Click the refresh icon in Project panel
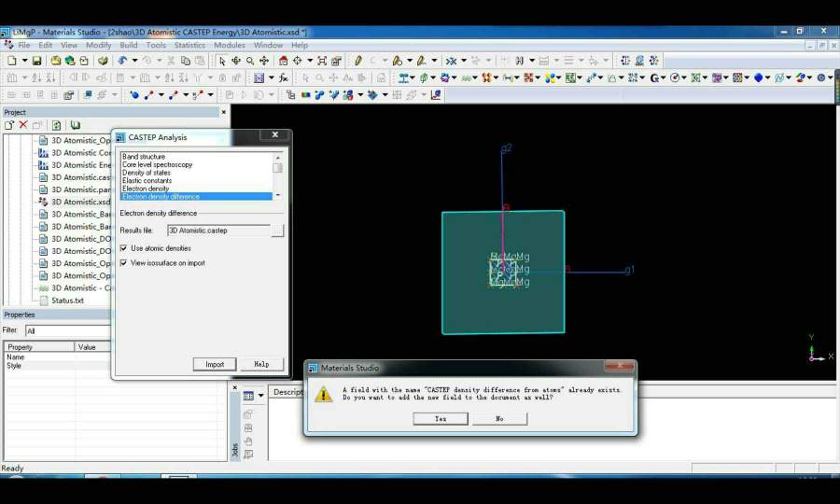This screenshot has height=504, width=840. tap(56, 125)
